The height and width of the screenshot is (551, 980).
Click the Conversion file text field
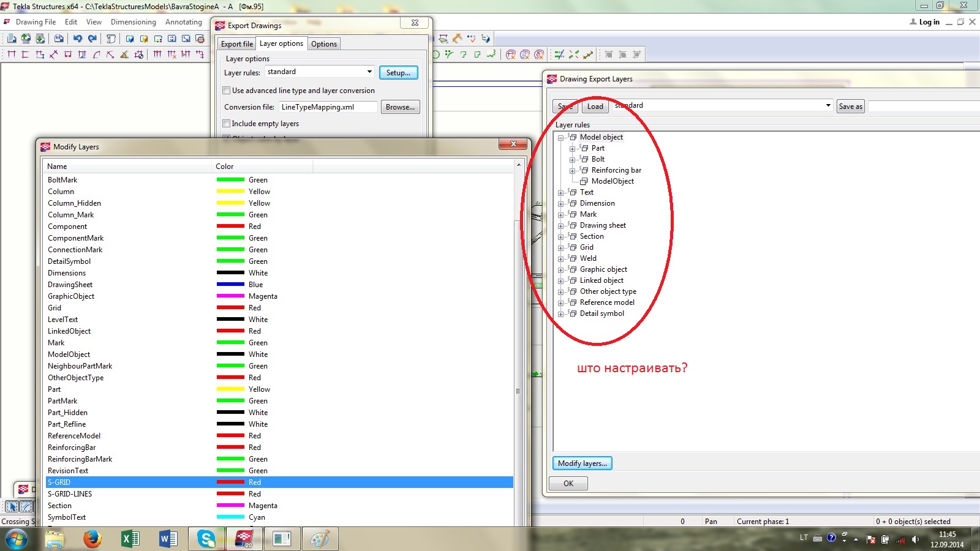[328, 107]
